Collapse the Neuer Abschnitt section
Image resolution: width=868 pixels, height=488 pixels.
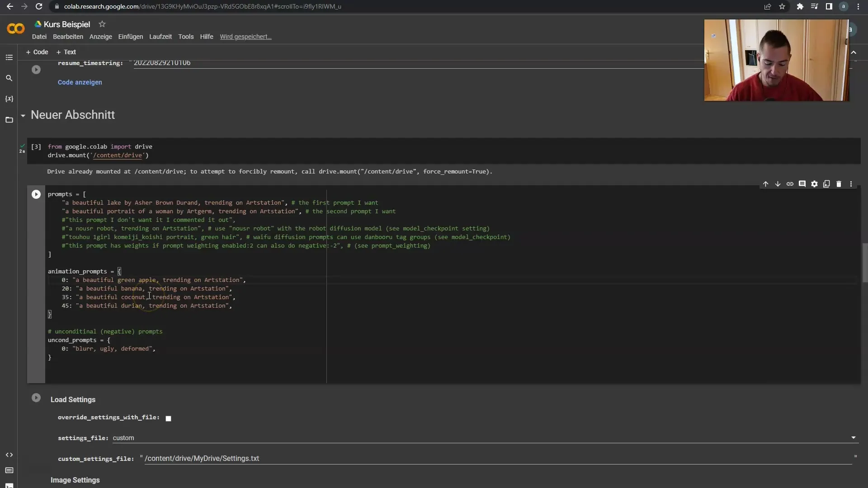(x=23, y=116)
